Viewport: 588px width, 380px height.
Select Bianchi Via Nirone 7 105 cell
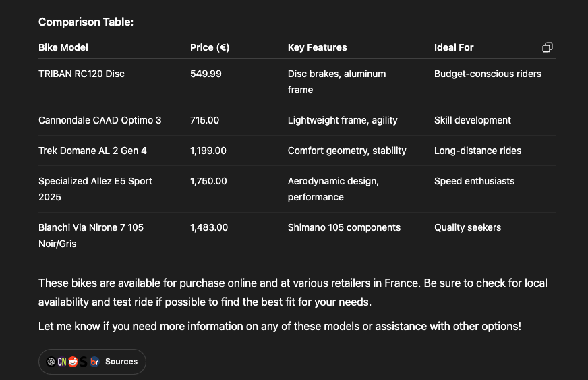[x=91, y=236]
